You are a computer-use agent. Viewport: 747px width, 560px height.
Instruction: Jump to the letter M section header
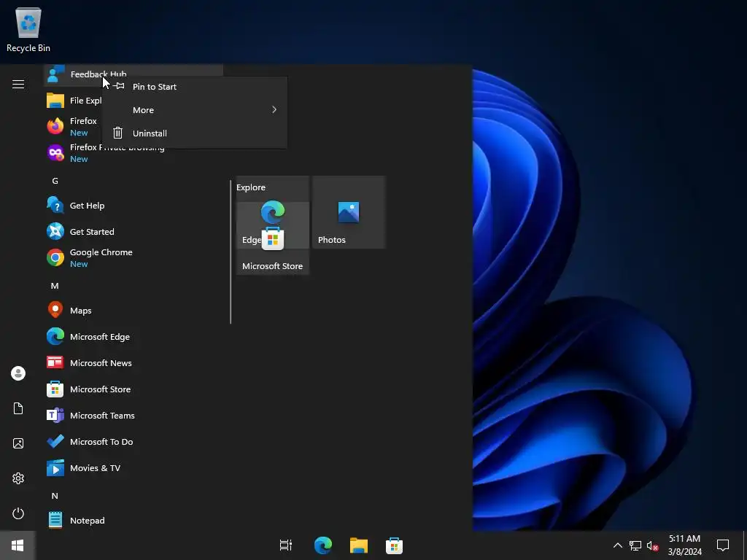click(x=55, y=286)
